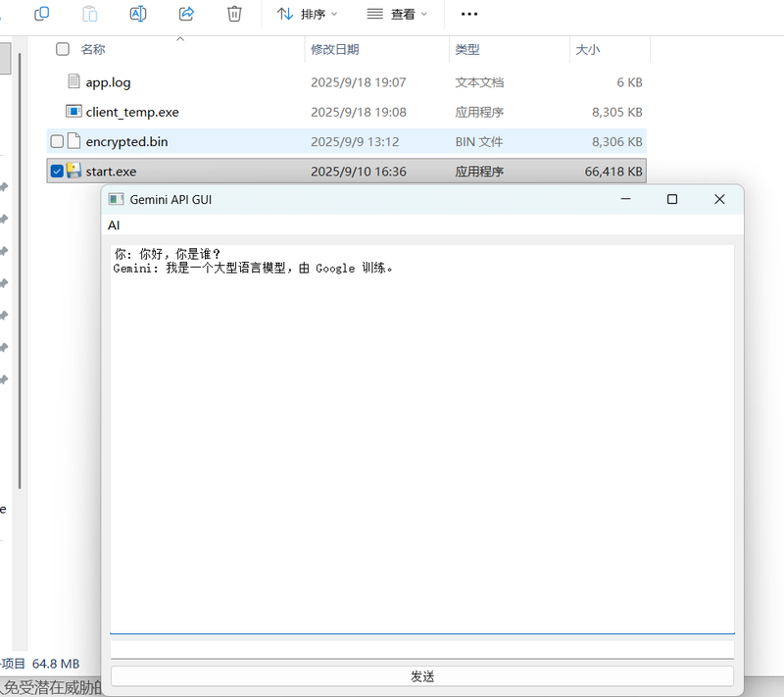This screenshot has width=784, height=697.
Task: Tick the checkbox for encrypted.bin
Action: (x=57, y=141)
